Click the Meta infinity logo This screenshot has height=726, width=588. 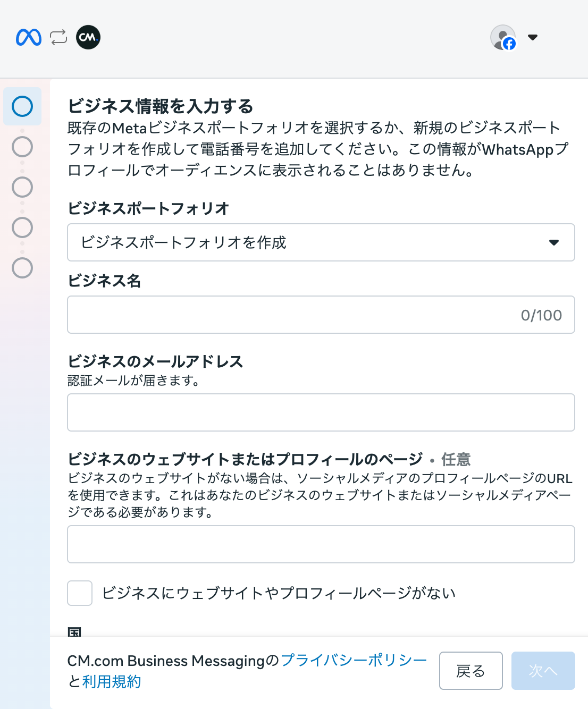coord(29,37)
